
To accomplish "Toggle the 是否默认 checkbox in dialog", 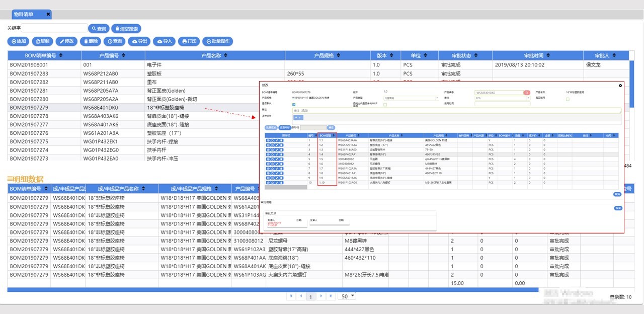I will pos(294,105).
